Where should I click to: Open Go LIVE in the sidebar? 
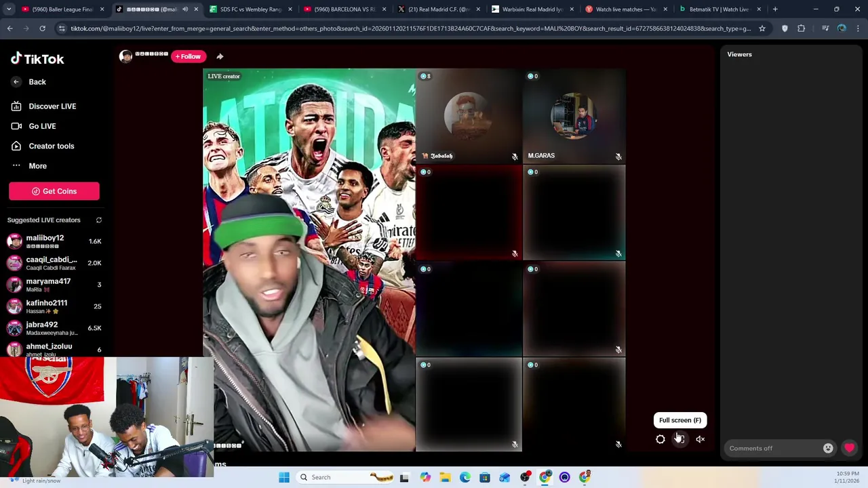point(33,126)
